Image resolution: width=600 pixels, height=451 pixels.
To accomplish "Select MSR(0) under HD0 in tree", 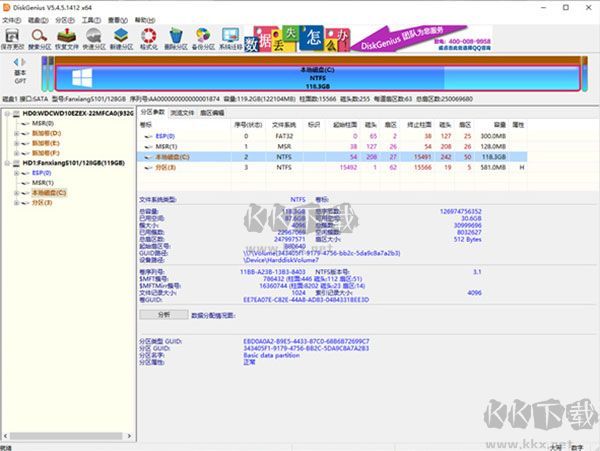I will [42, 124].
